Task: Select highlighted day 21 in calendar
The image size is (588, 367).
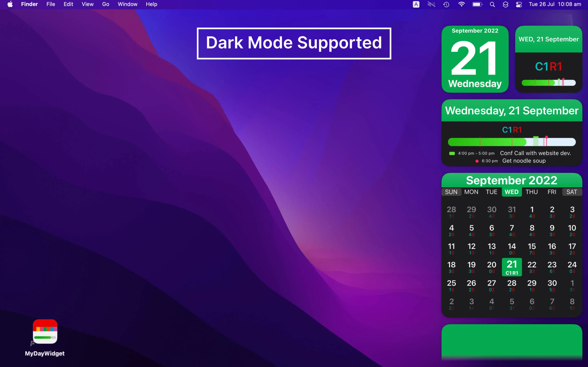Action: (x=512, y=267)
